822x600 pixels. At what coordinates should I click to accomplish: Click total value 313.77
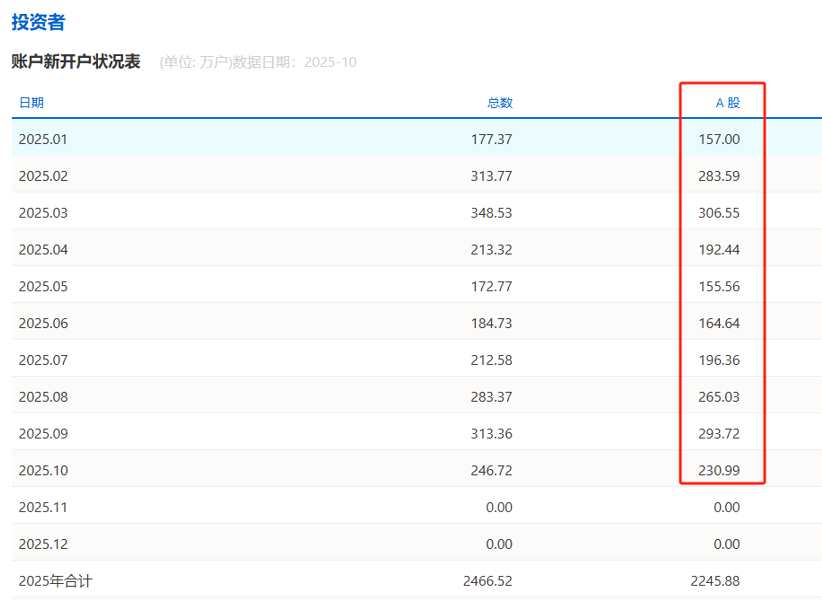pyautogui.click(x=491, y=176)
